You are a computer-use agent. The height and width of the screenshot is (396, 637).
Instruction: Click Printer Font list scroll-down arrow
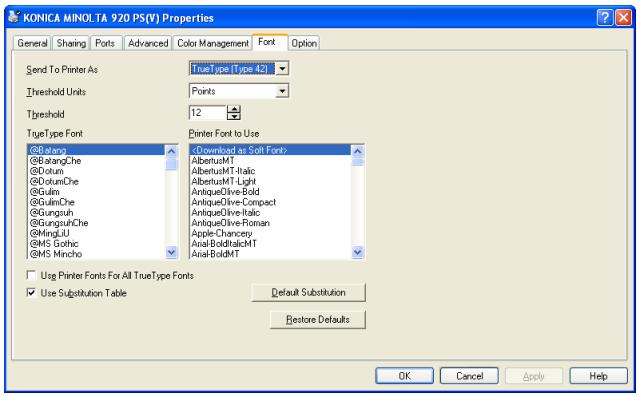click(358, 252)
